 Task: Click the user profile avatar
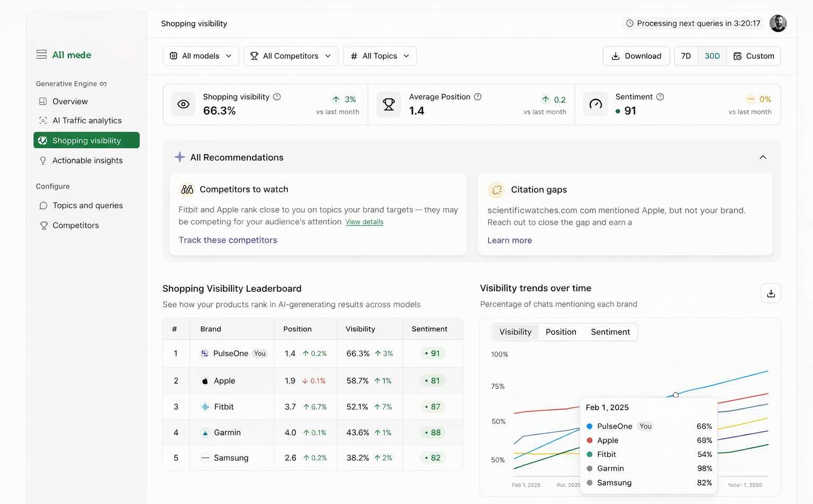pyautogui.click(x=778, y=23)
